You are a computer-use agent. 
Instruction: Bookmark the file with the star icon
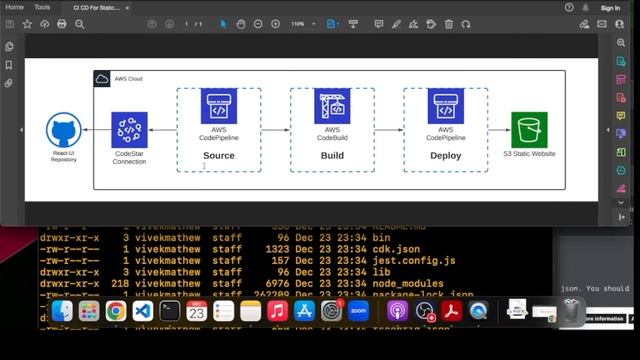tap(27, 24)
